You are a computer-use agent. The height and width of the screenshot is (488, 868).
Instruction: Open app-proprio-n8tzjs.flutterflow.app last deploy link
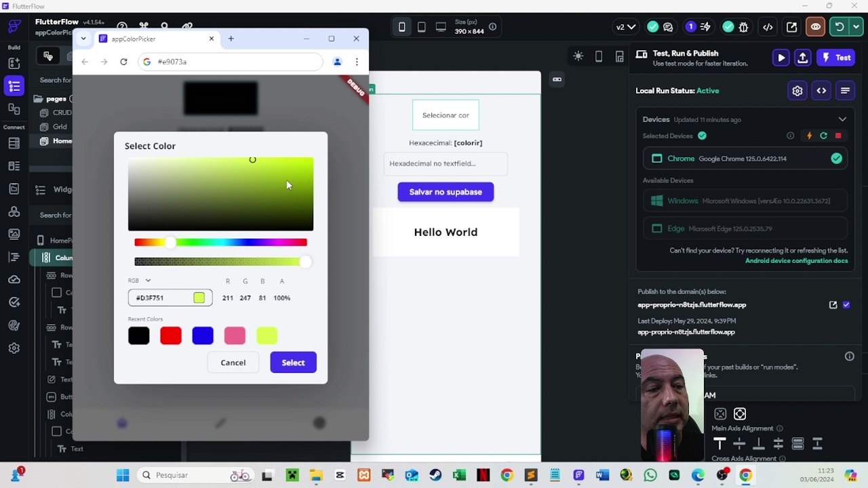click(686, 332)
